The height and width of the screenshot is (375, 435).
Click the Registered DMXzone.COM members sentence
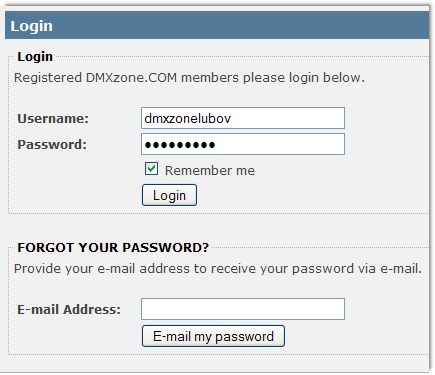[x=189, y=78]
